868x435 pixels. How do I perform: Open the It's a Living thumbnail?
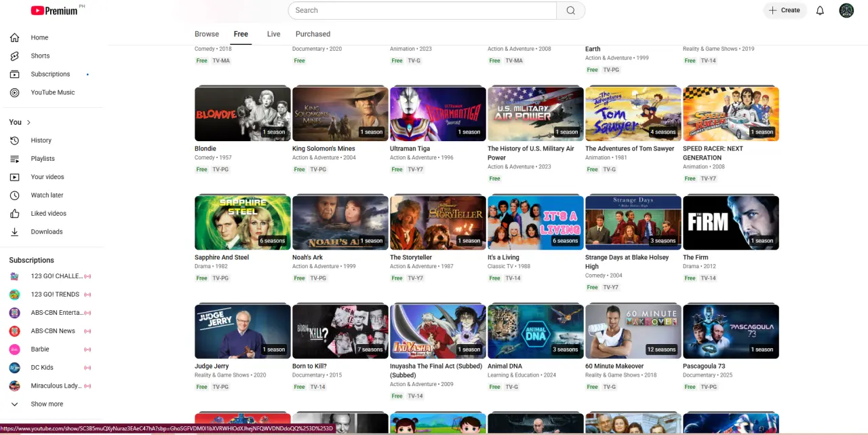pyautogui.click(x=536, y=223)
